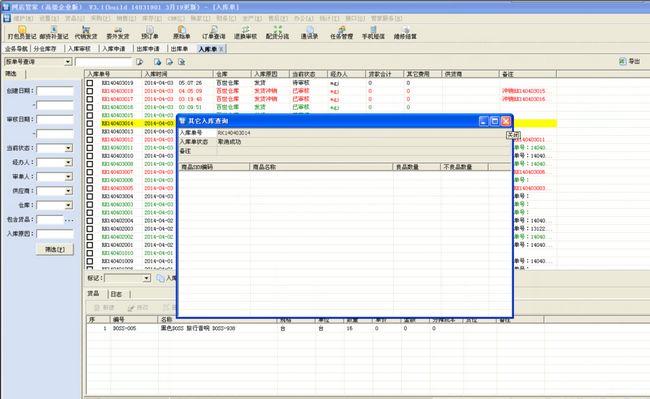This screenshot has height=399, width=650.
Task: Open the 按单号查询 search type dropdown
Action: pyautogui.click(x=68, y=62)
